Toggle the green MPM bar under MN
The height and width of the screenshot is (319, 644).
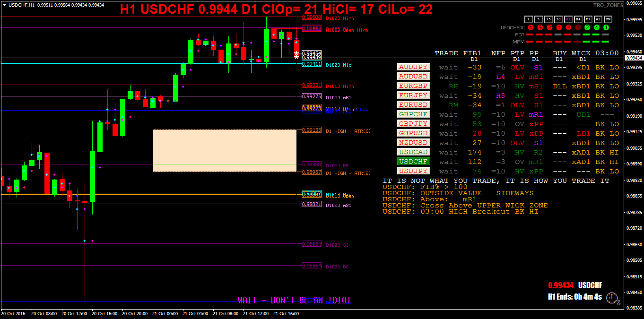pyautogui.click(x=605, y=41)
